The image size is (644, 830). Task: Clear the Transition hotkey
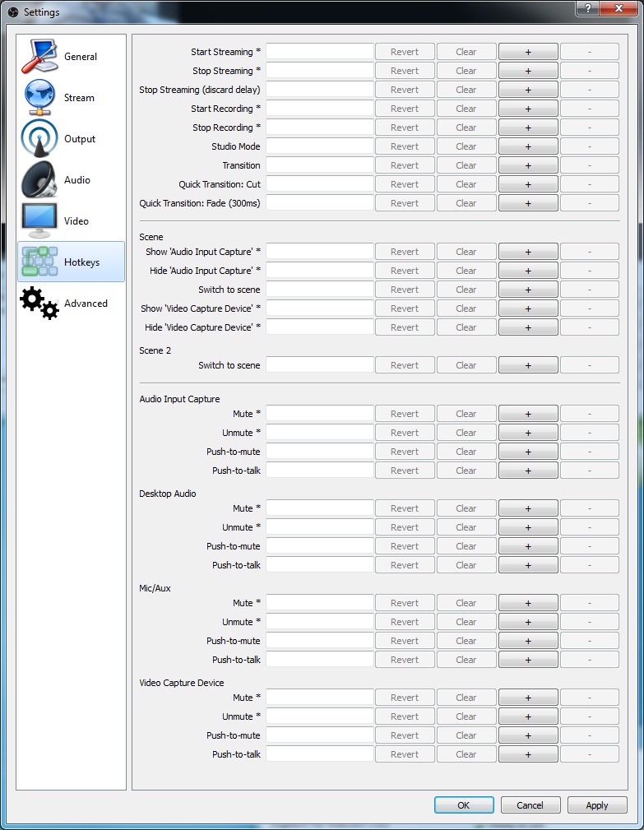point(466,165)
